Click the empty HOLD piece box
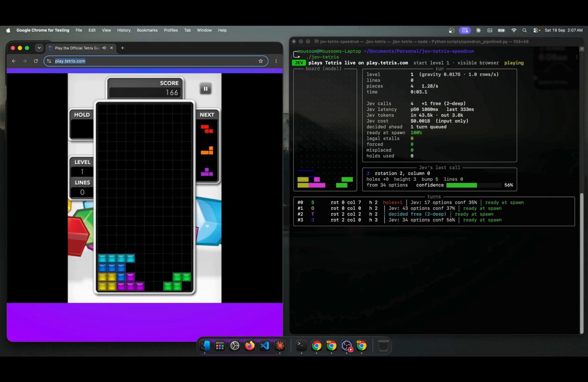The height and width of the screenshot is (382, 588). (82, 129)
